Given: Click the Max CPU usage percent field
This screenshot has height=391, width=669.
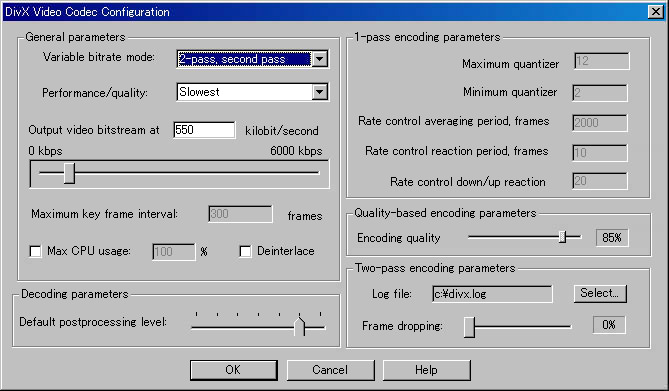Looking at the screenshot, I should pos(174,251).
